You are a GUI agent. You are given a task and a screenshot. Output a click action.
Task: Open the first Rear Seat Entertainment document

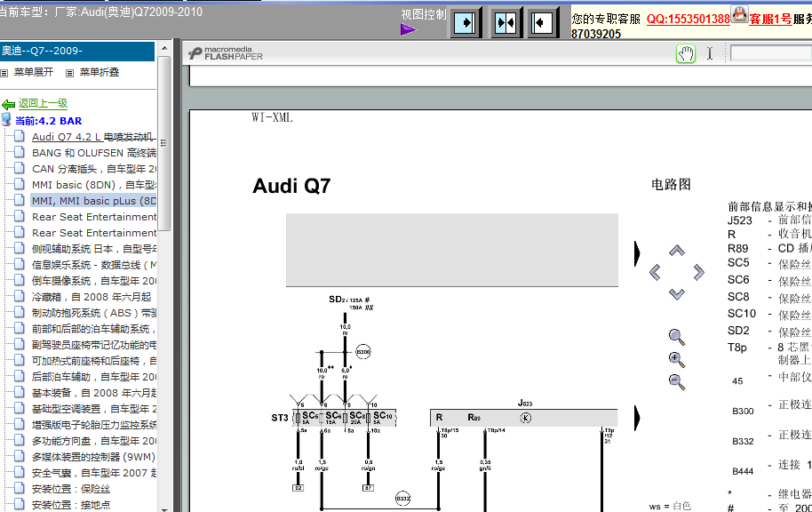[94, 217]
